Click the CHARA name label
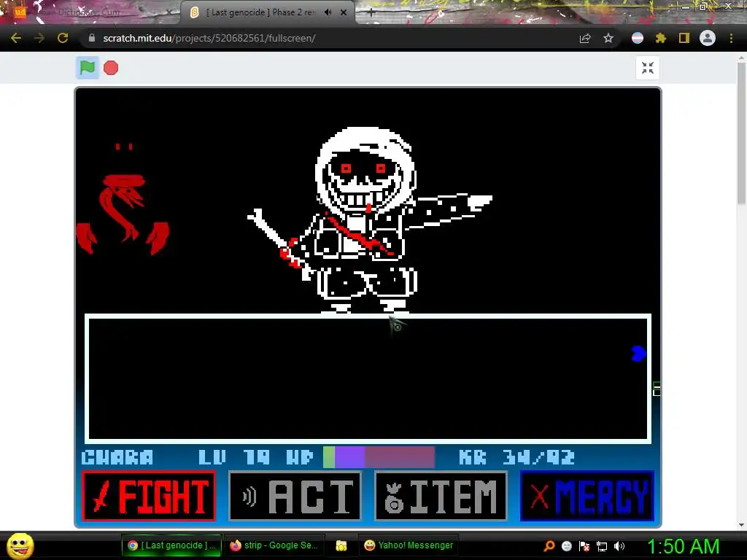This screenshot has width=747, height=560. click(117, 458)
